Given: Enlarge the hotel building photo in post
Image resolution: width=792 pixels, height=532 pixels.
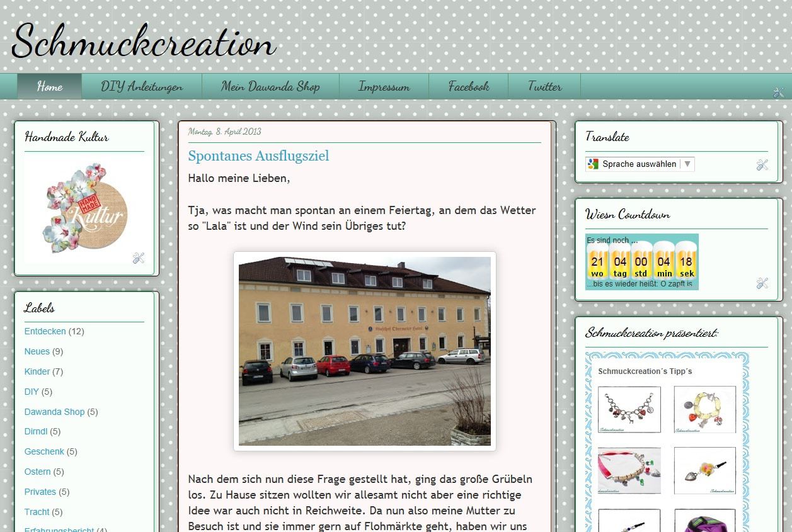Looking at the screenshot, I should point(365,351).
